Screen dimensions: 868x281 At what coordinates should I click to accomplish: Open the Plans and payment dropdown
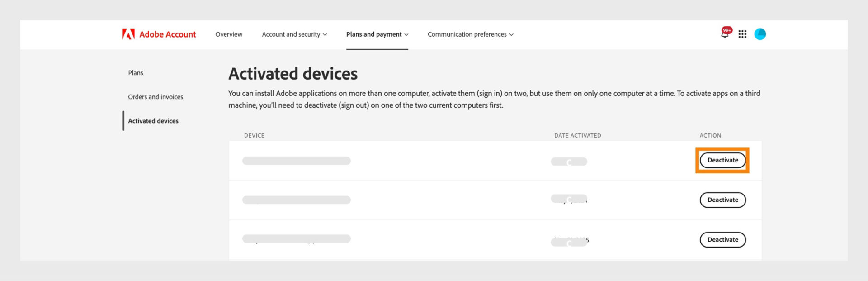coord(377,34)
